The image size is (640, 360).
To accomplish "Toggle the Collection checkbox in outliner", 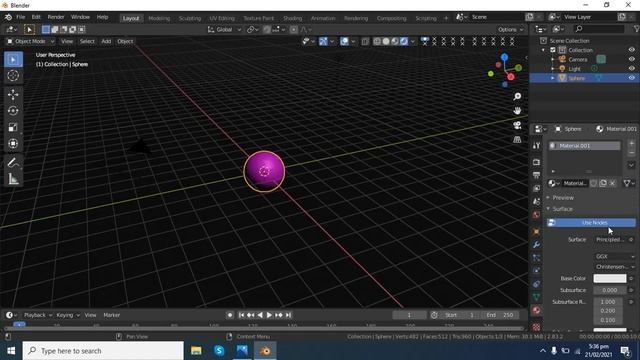I will click(x=553, y=50).
